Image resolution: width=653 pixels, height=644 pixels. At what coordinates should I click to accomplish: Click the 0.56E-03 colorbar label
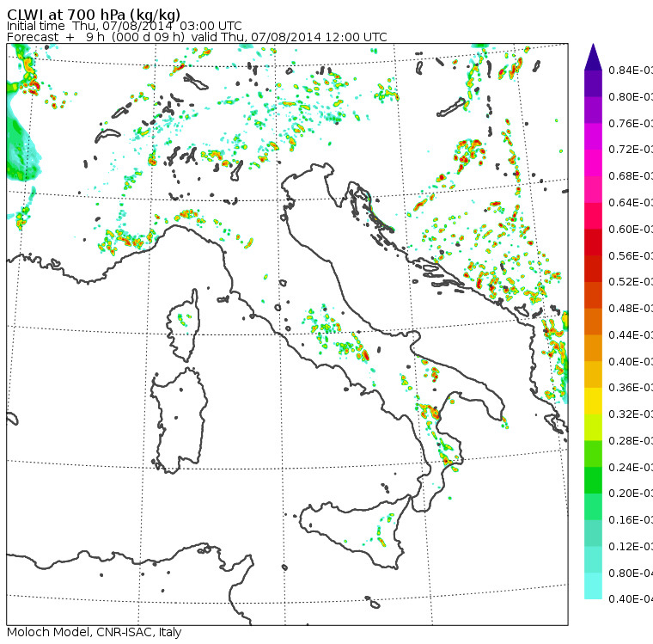click(x=631, y=255)
